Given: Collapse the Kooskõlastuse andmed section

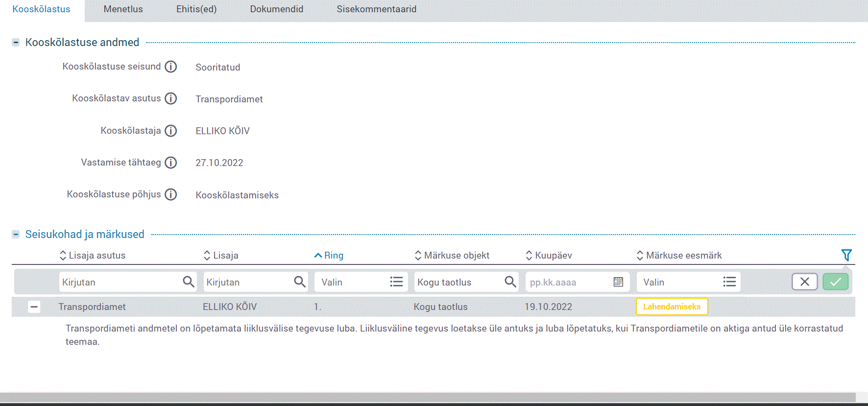Looking at the screenshot, I should click(x=16, y=43).
